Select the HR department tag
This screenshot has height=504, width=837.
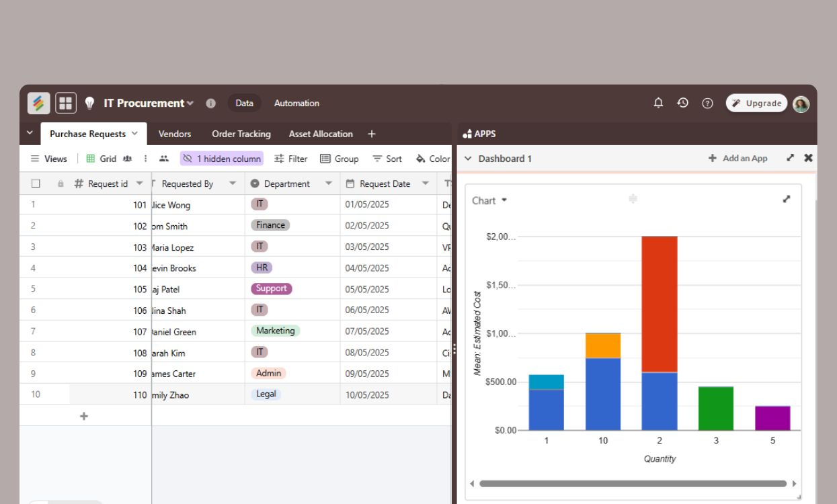point(262,267)
